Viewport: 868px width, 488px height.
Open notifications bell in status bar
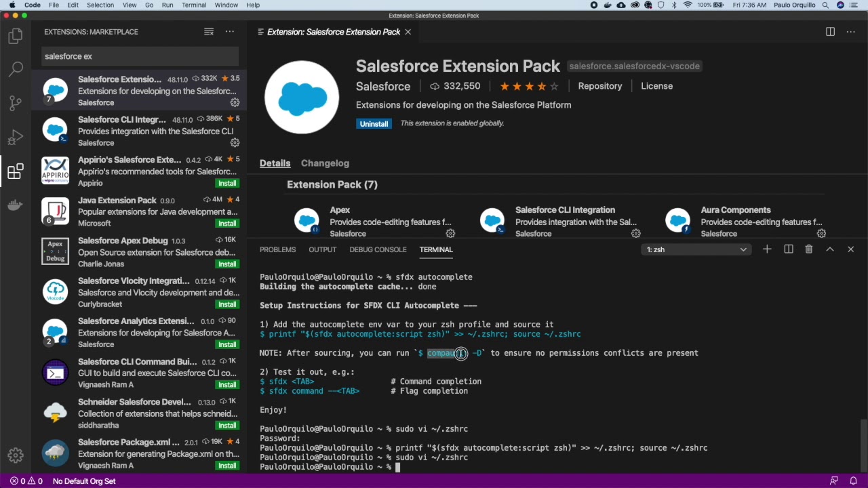pos(854,481)
